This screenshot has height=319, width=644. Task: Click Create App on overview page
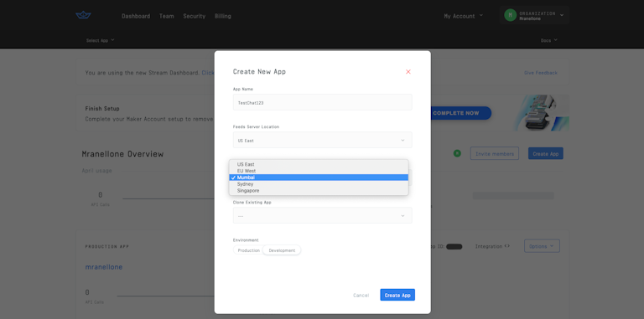tap(545, 154)
